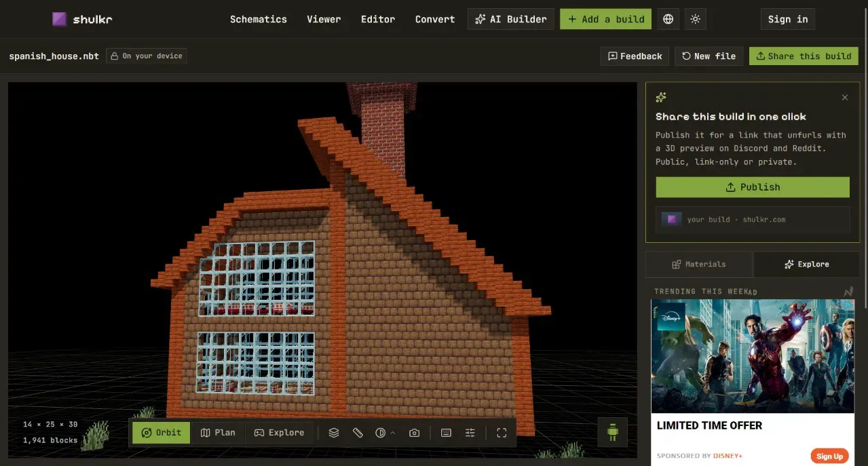
Task: Click the link preview thumbnail icon
Action: 672,219
